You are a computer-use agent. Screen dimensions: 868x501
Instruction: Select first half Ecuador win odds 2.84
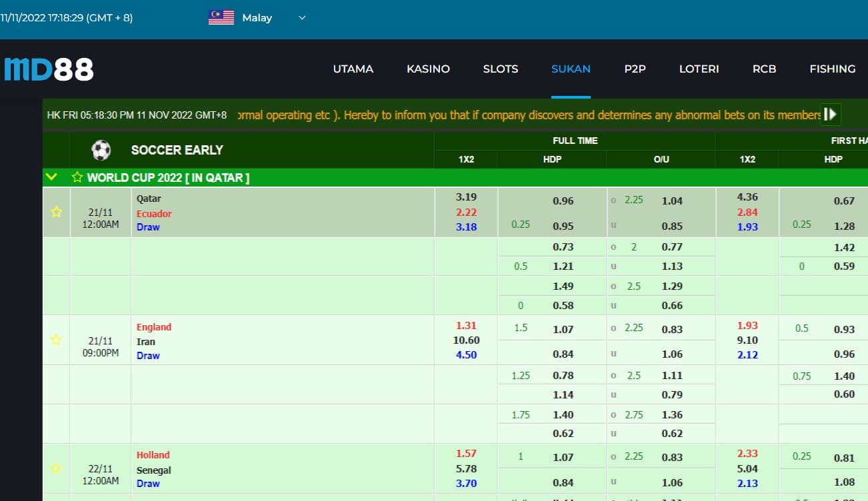tap(747, 212)
